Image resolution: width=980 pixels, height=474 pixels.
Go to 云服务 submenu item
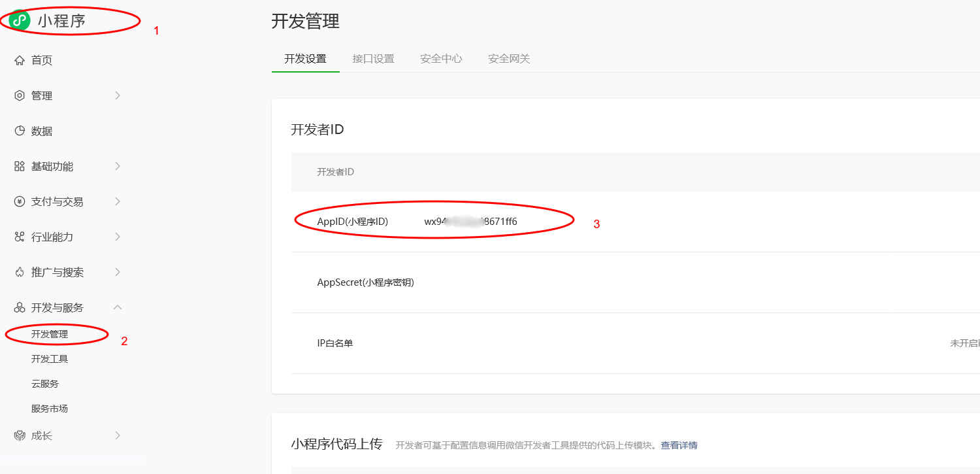pyautogui.click(x=45, y=384)
